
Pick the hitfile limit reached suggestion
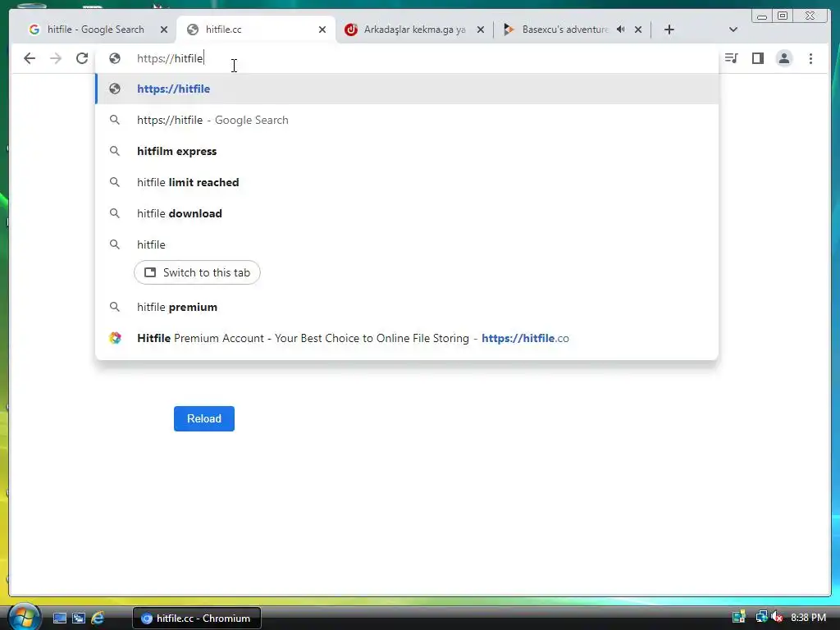407,182
